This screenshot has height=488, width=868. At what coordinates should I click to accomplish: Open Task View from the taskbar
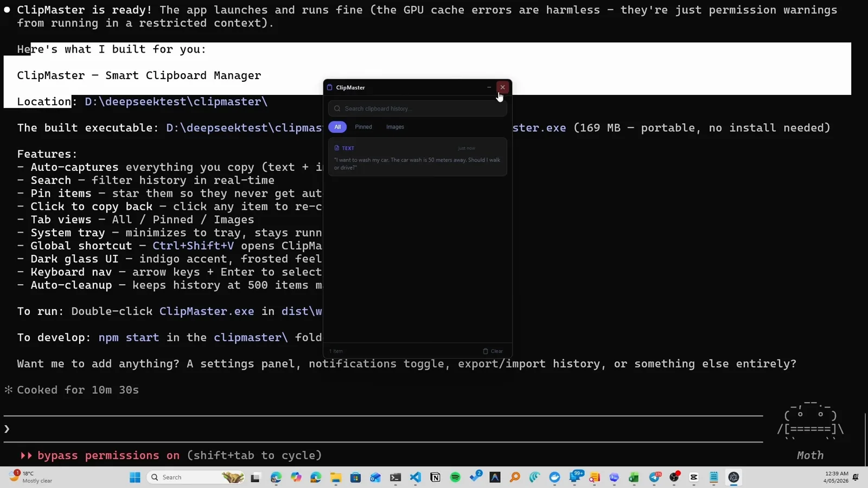click(x=255, y=477)
